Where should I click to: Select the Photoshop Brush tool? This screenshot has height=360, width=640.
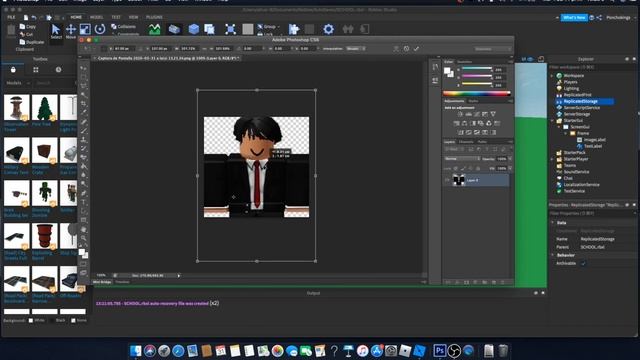[84, 131]
